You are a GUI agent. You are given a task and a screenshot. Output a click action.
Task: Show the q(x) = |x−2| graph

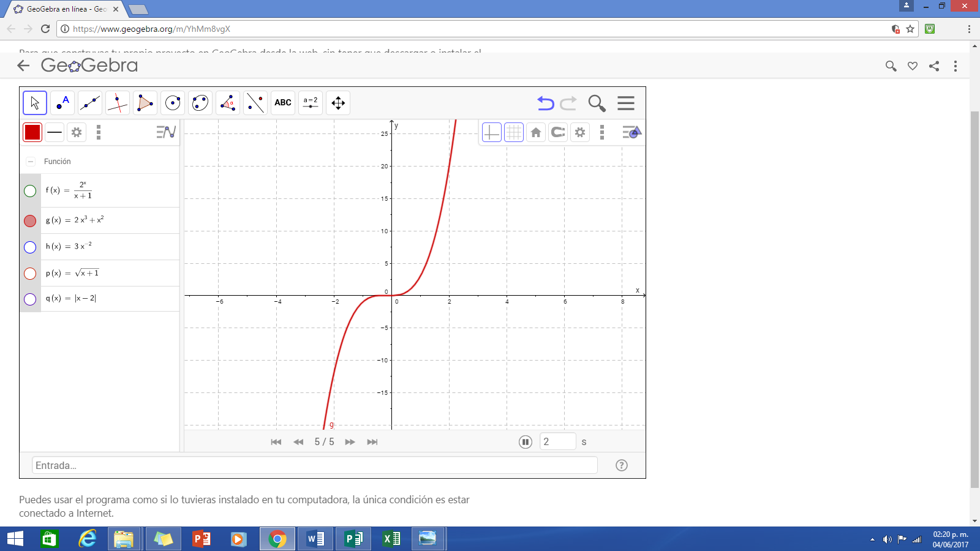click(29, 299)
